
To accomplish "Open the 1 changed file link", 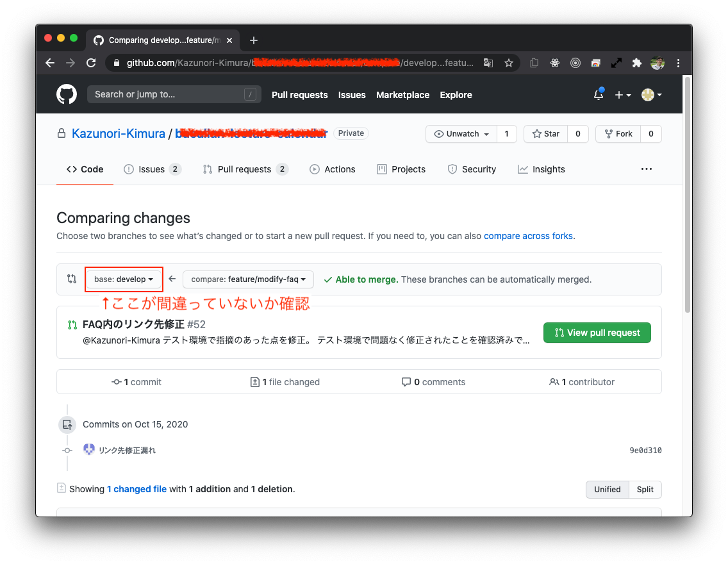I will pyautogui.click(x=136, y=489).
